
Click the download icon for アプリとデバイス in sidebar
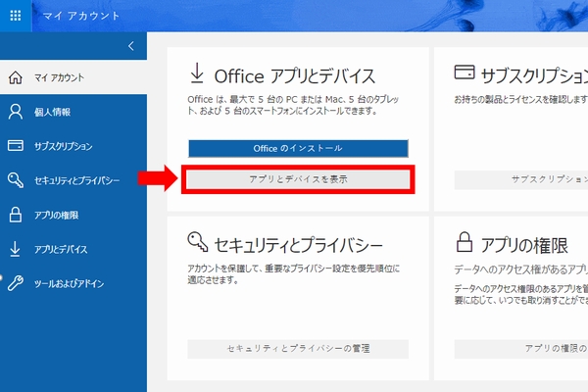pos(15,249)
